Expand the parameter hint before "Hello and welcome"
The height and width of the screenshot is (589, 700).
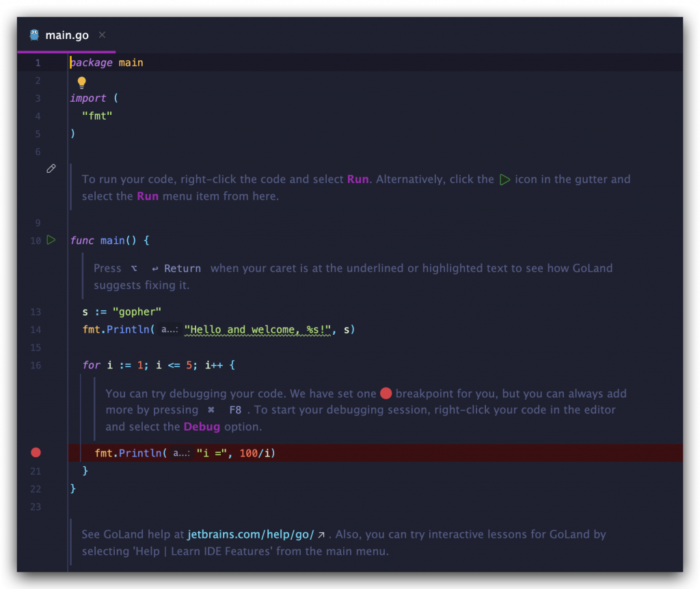170,330
